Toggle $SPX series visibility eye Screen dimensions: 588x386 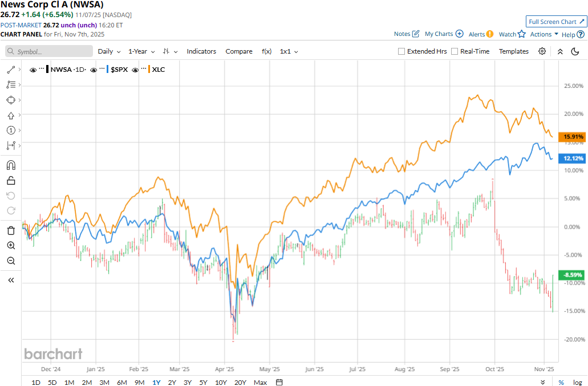click(x=94, y=70)
